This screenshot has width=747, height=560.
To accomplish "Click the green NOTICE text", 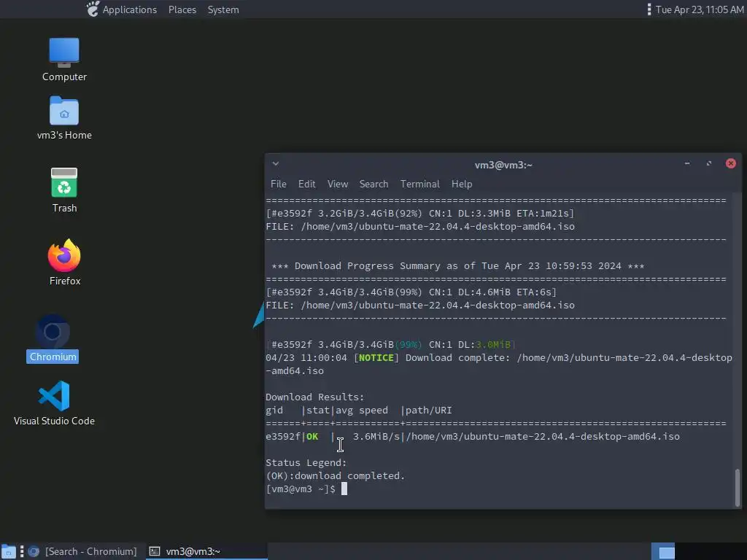I will tap(376, 357).
